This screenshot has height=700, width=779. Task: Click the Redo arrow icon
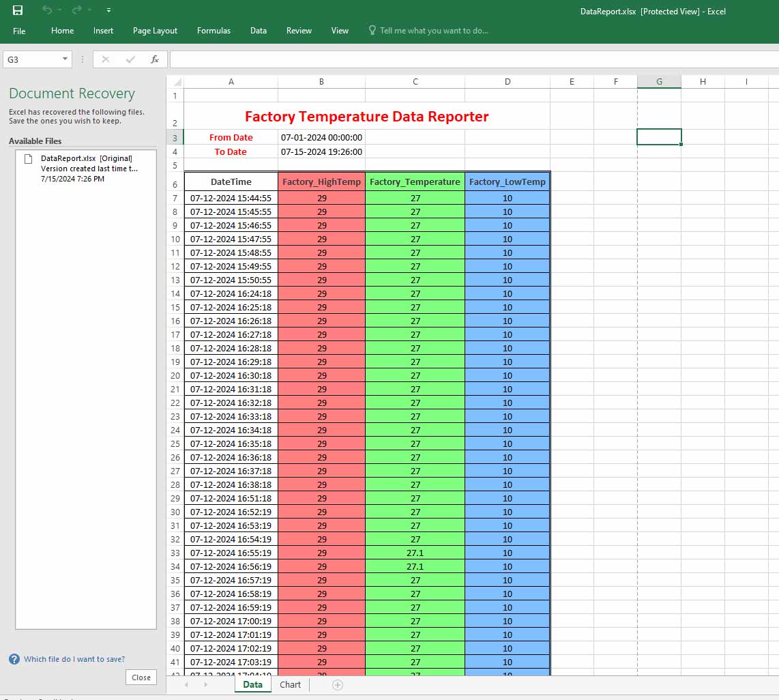(x=76, y=10)
